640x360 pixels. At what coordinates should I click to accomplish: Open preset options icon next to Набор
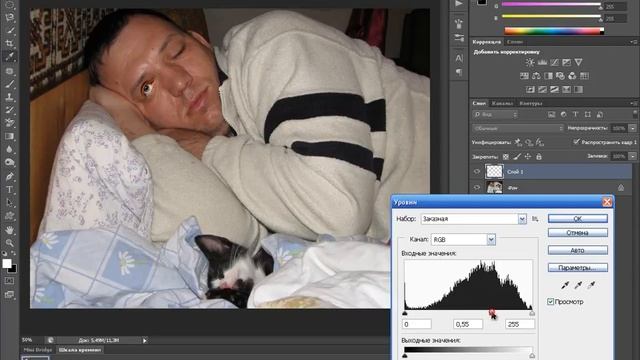click(535, 219)
